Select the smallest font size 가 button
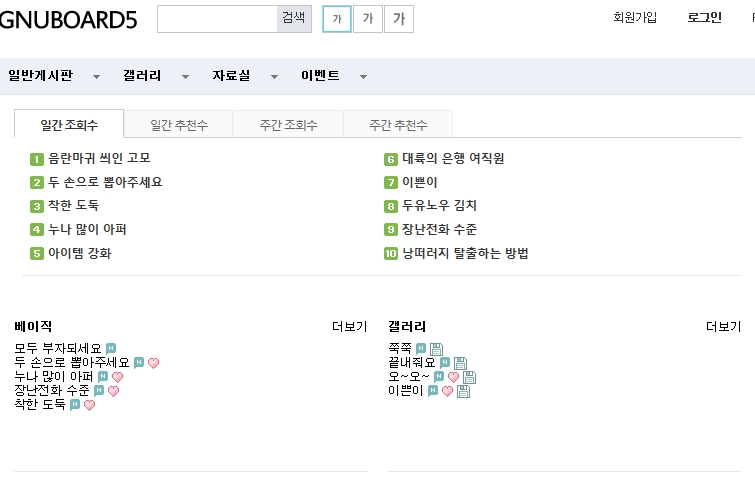Viewport: 755px width, 485px height. pyautogui.click(x=337, y=18)
